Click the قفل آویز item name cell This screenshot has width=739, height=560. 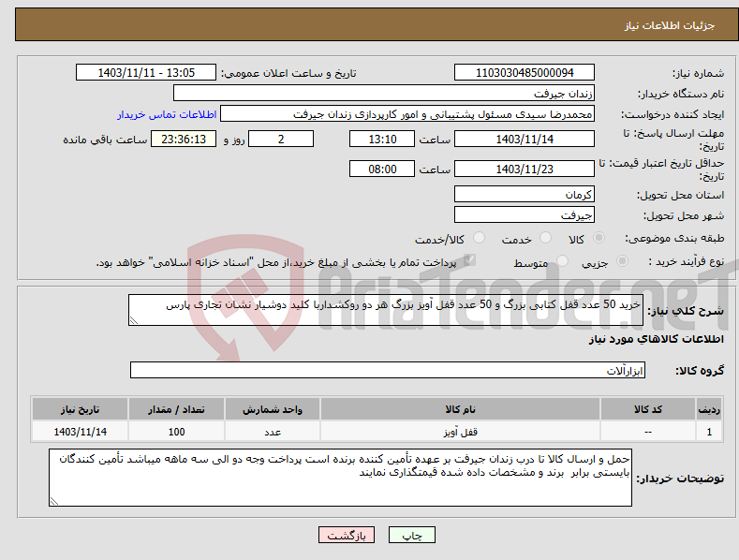click(461, 432)
